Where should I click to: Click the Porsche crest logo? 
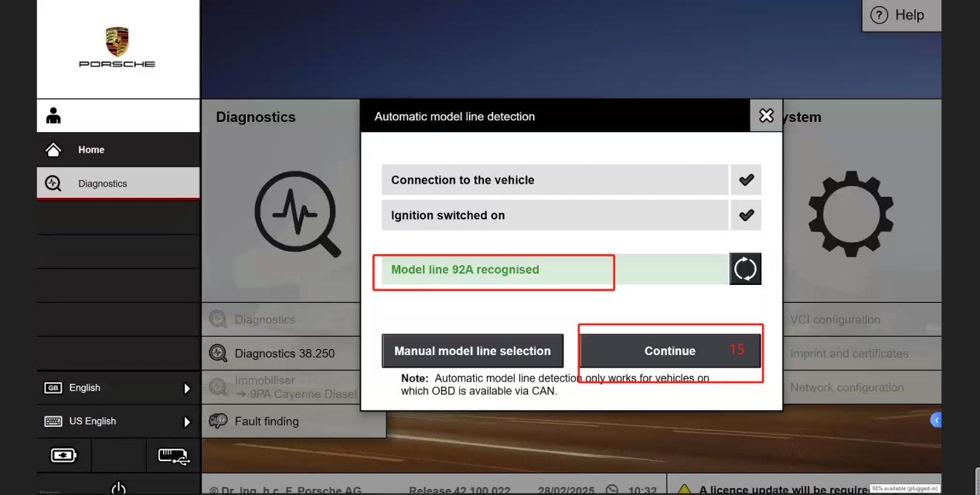117,41
